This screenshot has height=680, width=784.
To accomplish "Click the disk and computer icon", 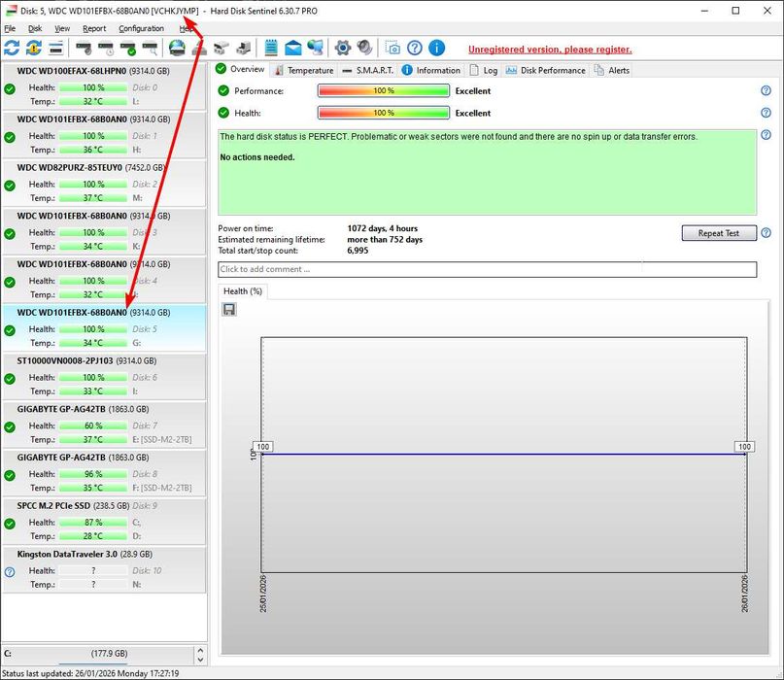I will tap(244, 49).
